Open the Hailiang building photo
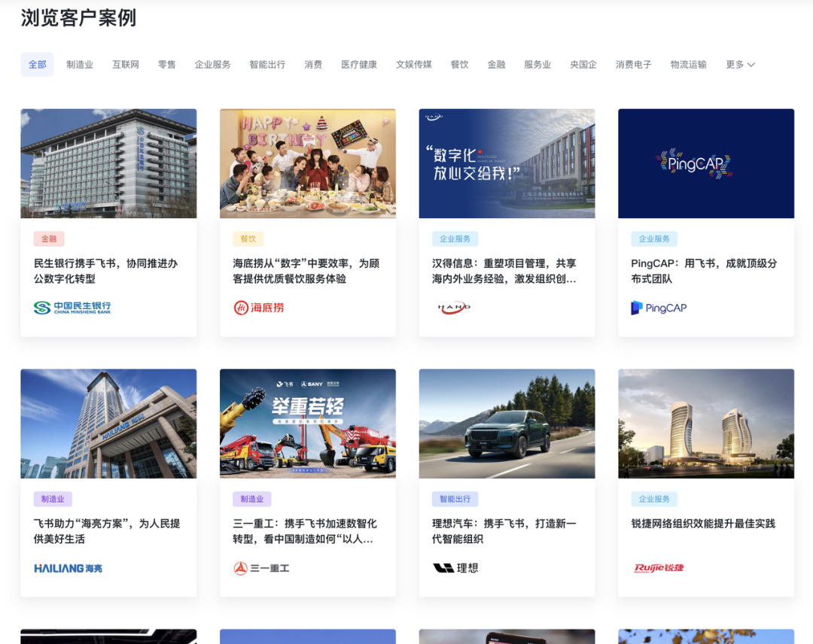The width and height of the screenshot is (813, 644). (x=108, y=424)
